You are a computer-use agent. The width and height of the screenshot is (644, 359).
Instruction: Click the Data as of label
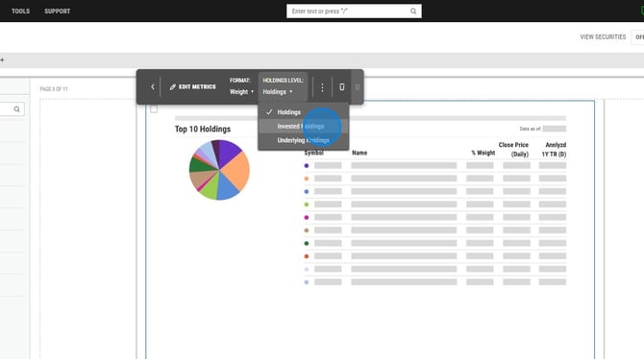[x=530, y=129]
